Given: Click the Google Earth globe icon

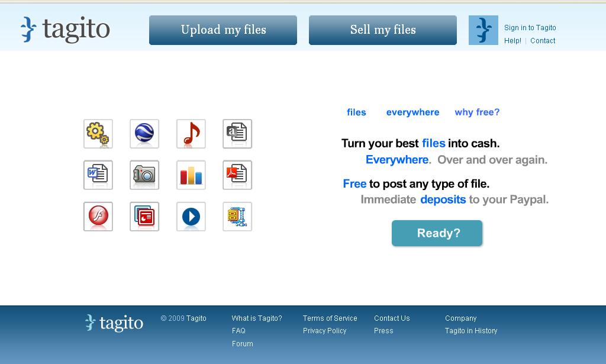Looking at the screenshot, I should pyautogui.click(x=144, y=134).
